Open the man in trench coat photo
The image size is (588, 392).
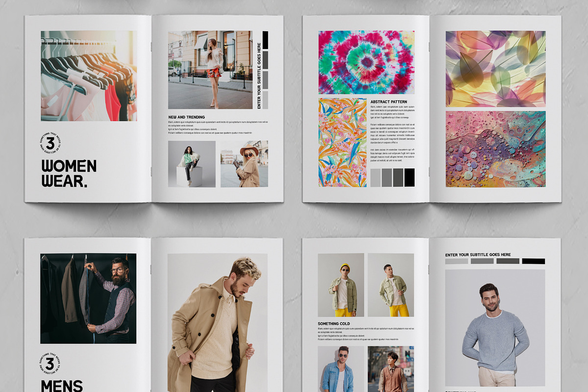[x=218, y=322]
